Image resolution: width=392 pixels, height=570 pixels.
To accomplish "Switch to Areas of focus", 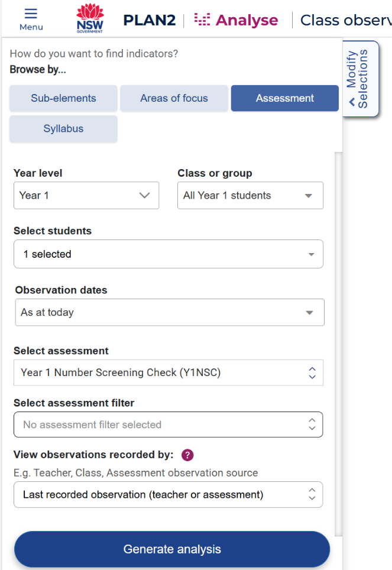I will point(174,99).
